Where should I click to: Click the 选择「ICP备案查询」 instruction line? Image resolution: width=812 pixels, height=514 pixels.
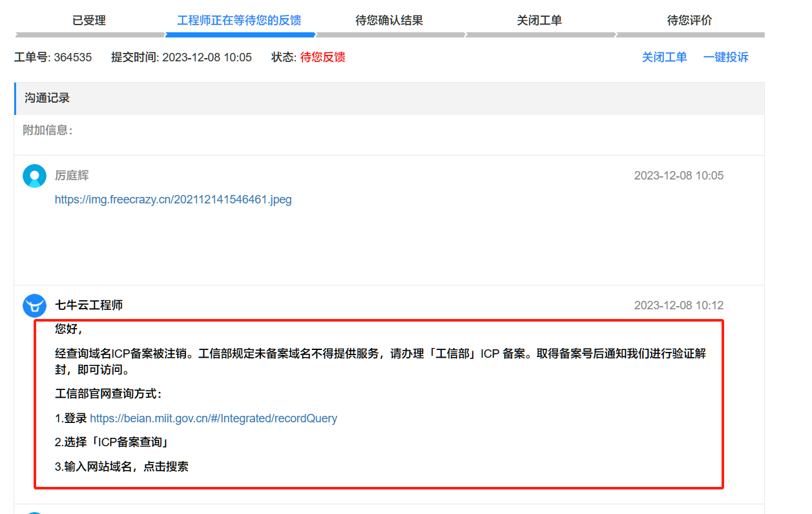112,442
